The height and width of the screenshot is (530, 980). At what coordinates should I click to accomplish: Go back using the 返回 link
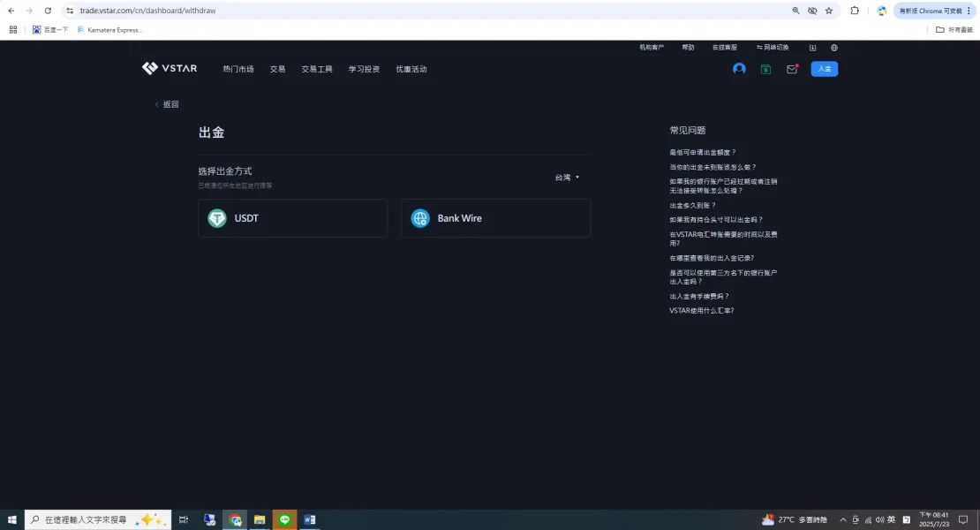click(x=167, y=104)
